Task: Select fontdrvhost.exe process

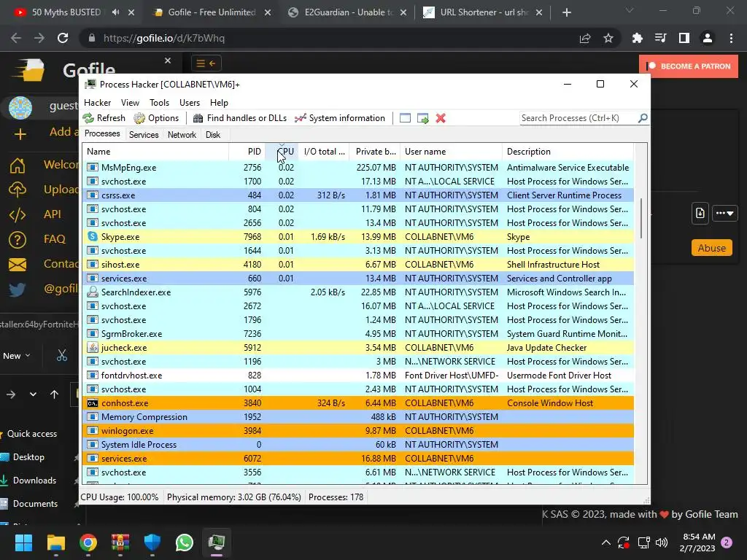Action: pos(357,376)
